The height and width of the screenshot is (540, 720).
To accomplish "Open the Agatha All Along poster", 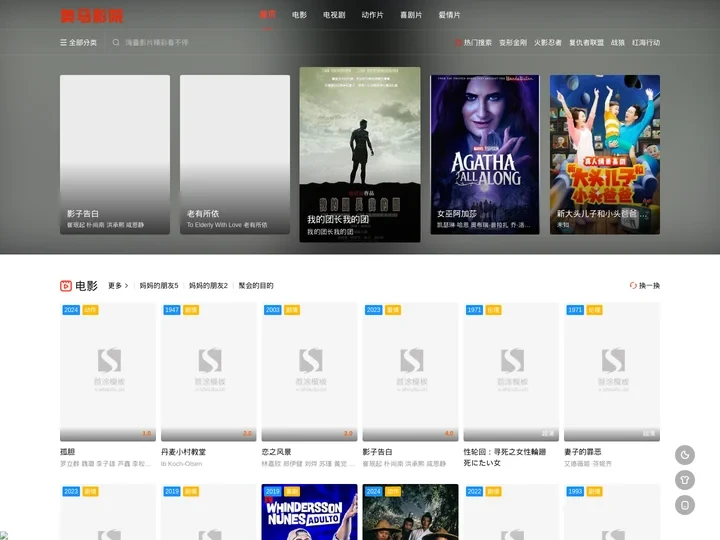I will click(x=485, y=155).
